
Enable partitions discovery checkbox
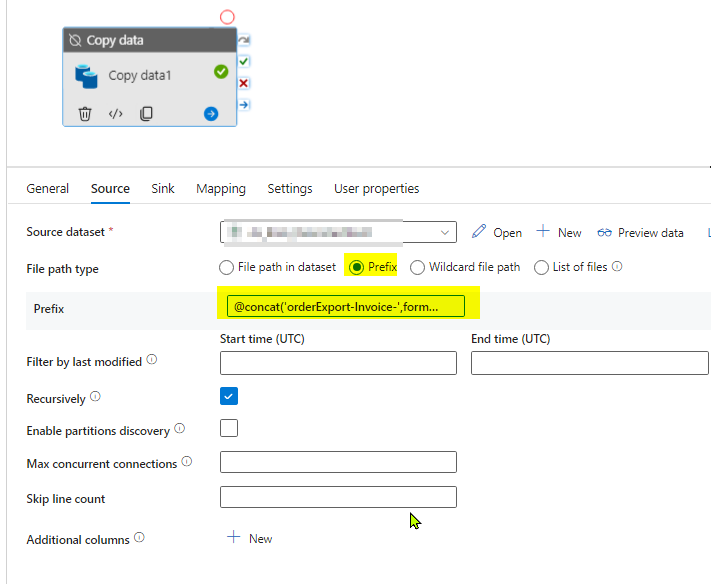pos(229,428)
